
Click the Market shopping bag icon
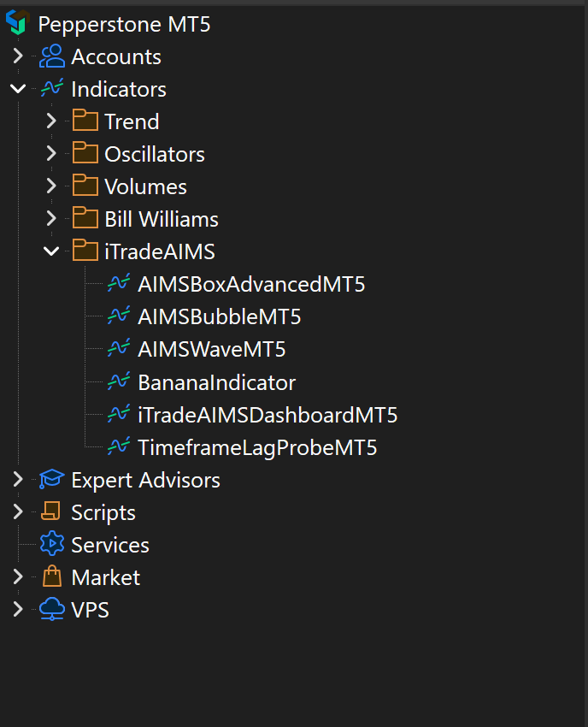52,576
